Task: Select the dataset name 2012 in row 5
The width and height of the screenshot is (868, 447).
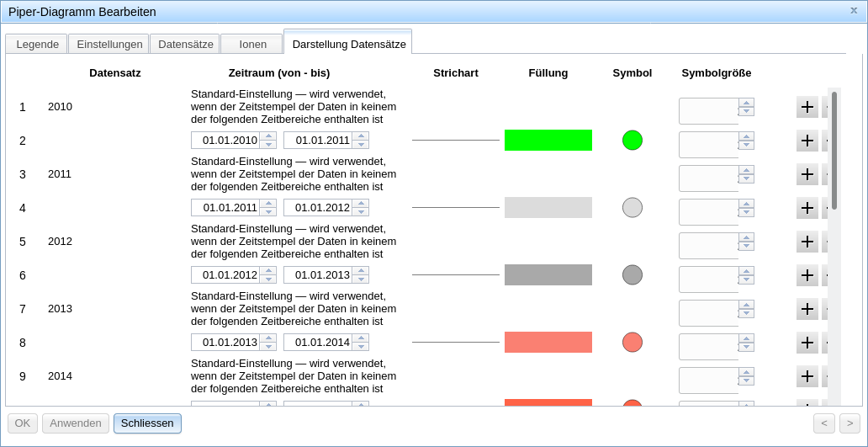Action: pyautogui.click(x=61, y=242)
